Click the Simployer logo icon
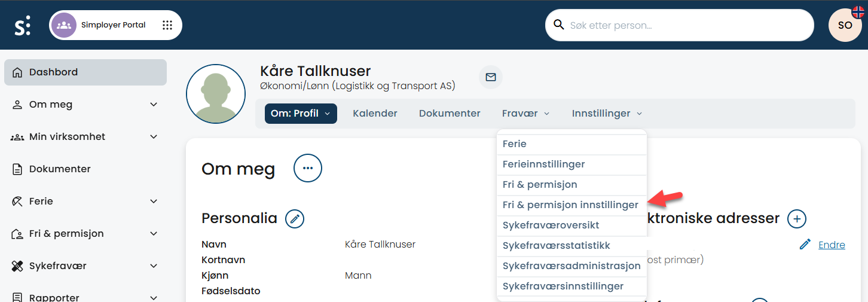This screenshot has height=302, width=868. coord(23,26)
